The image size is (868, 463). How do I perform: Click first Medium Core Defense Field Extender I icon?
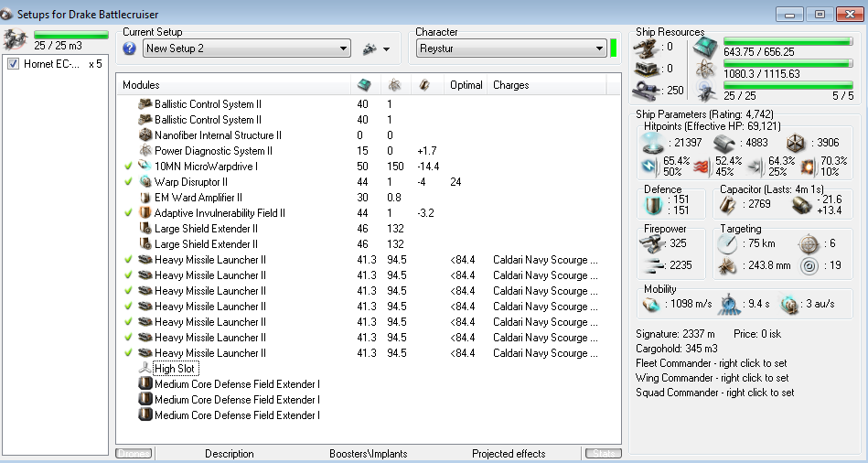pos(145,383)
